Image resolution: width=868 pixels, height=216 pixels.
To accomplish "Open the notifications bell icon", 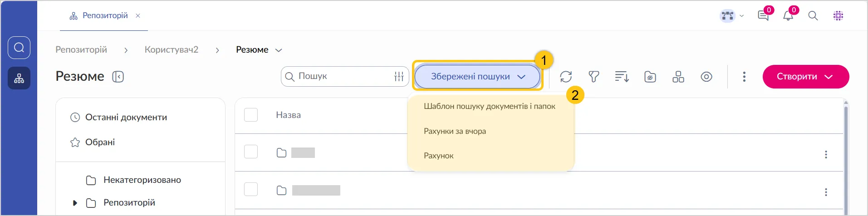I will [788, 16].
